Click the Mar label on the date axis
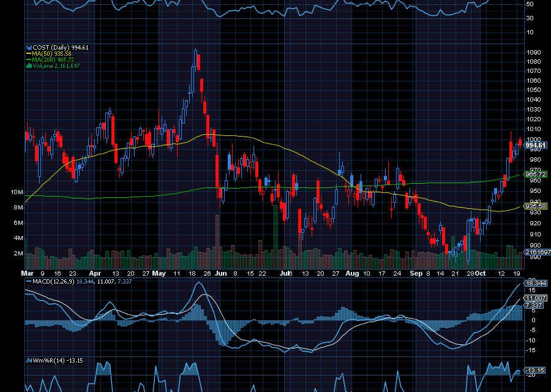551x392 pixels. pos(28,274)
